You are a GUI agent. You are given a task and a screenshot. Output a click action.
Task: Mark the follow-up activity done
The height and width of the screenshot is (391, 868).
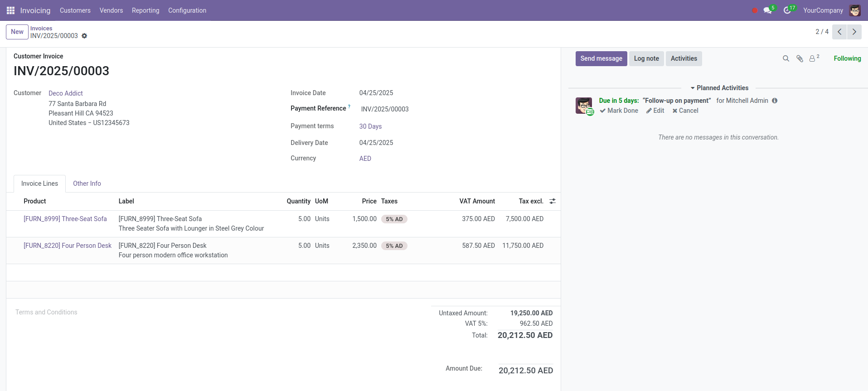click(x=619, y=111)
